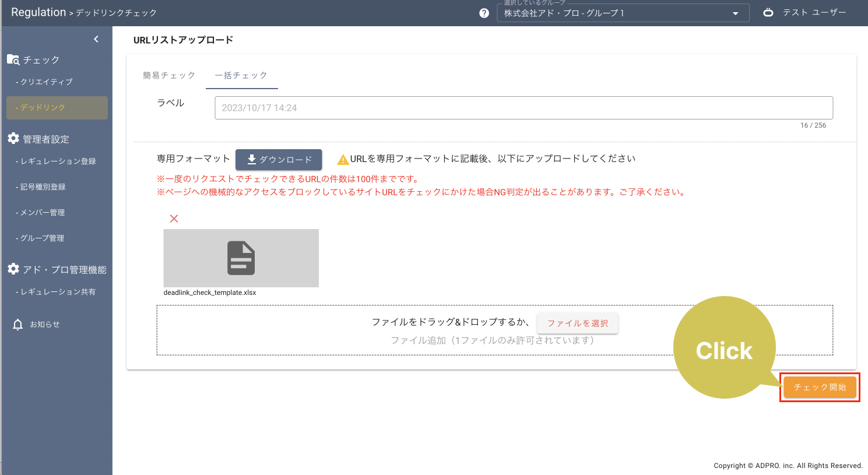Open レギュレーション登録 menu item
The width and height of the screenshot is (868, 475).
pyautogui.click(x=58, y=161)
